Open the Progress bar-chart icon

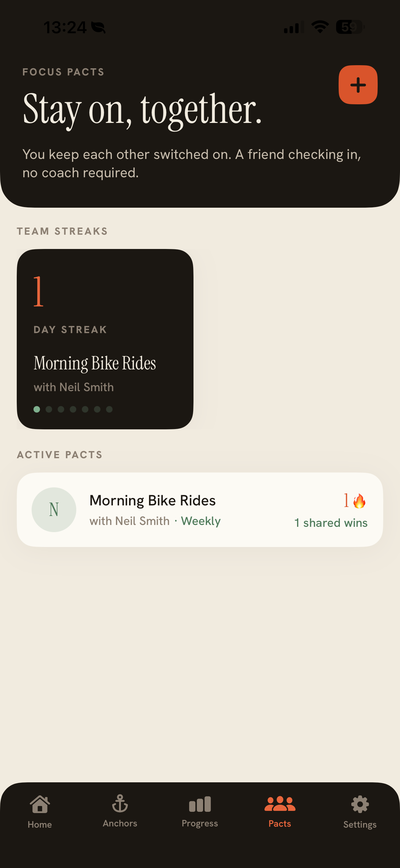tap(200, 804)
